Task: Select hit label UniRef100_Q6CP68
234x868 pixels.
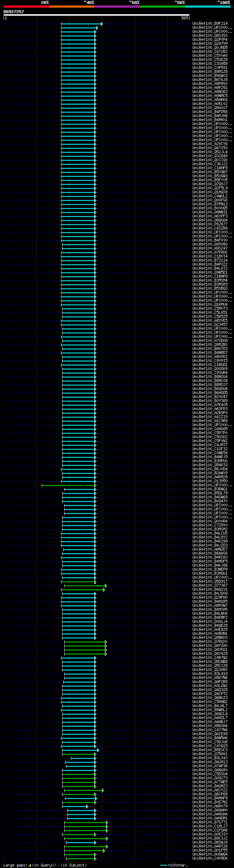Action: pyautogui.click(x=210, y=794)
